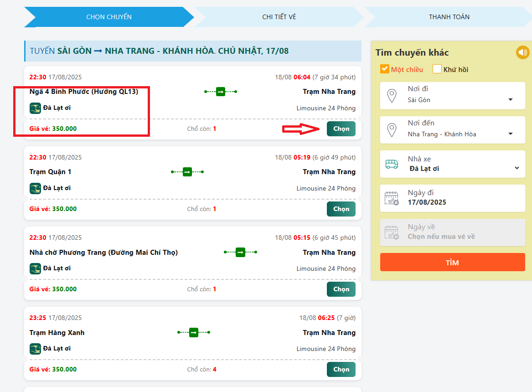
Task: Click Đà Lạt ơi logo on Trạm Quận 1 trip
Action: 35,188
